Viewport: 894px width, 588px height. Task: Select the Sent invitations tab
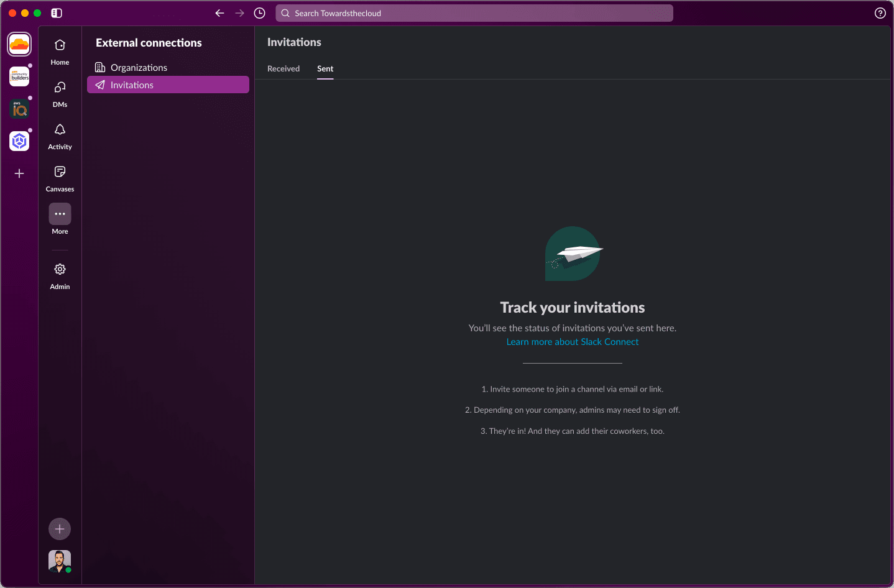tap(325, 68)
